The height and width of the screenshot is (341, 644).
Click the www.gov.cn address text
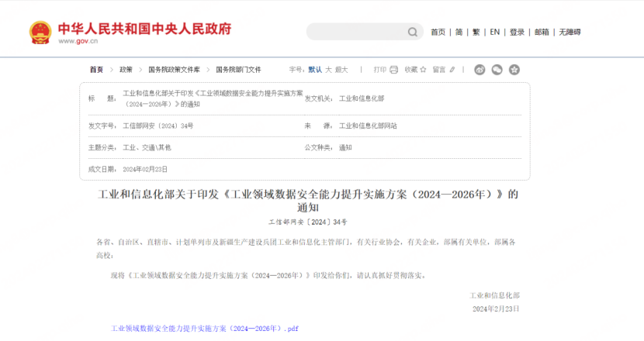[78, 41]
